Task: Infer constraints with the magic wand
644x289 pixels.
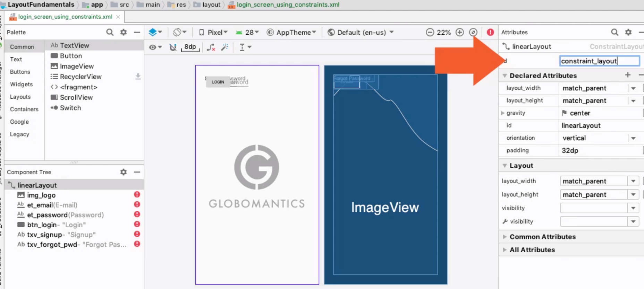Action: coord(225,47)
